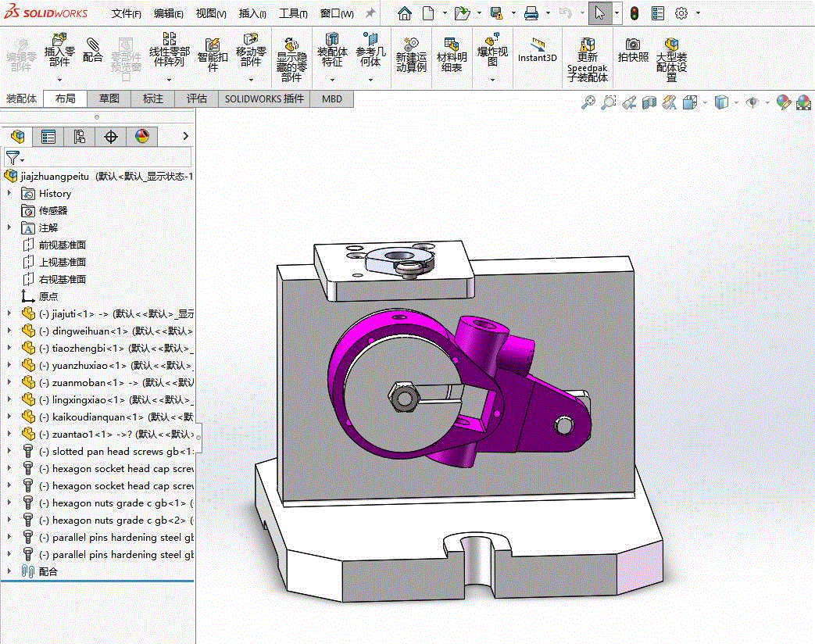This screenshot has height=644, width=815.
Task: Open the DisplayManager color sphere tab
Action: point(142,136)
